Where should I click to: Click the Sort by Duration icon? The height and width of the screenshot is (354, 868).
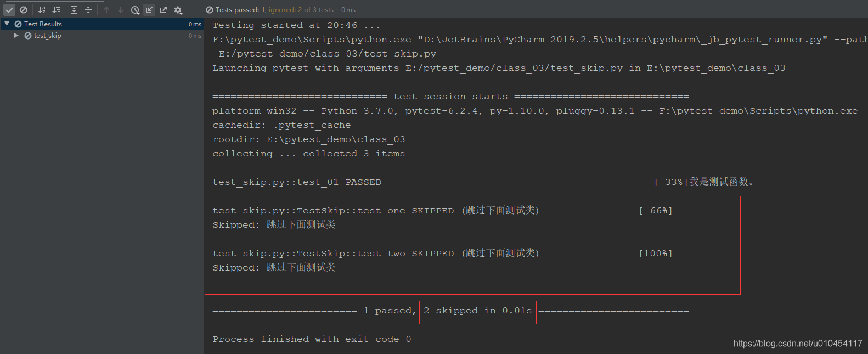coord(57,9)
